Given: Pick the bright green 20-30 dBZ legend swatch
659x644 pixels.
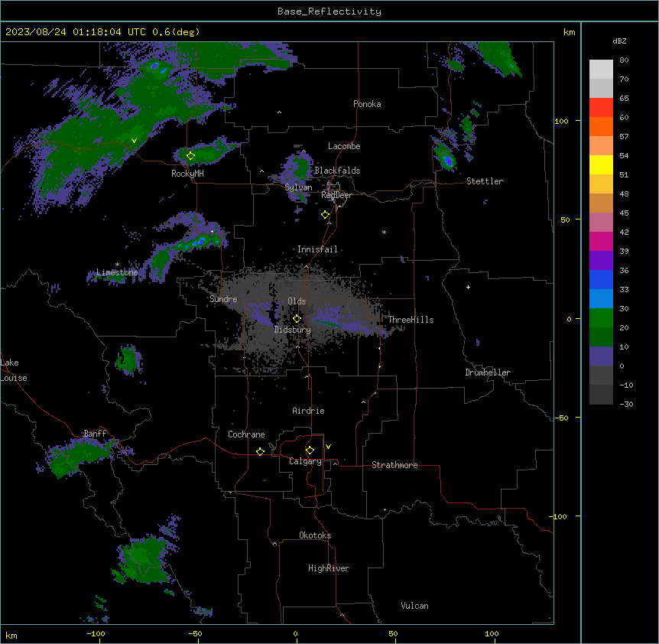Looking at the screenshot, I should pyautogui.click(x=601, y=318).
